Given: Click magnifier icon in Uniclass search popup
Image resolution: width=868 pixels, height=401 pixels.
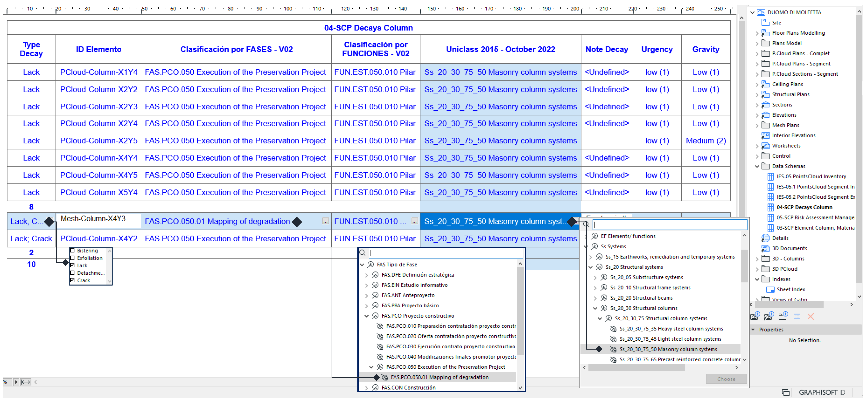Looking at the screenshot, I should tap(586, 225).
